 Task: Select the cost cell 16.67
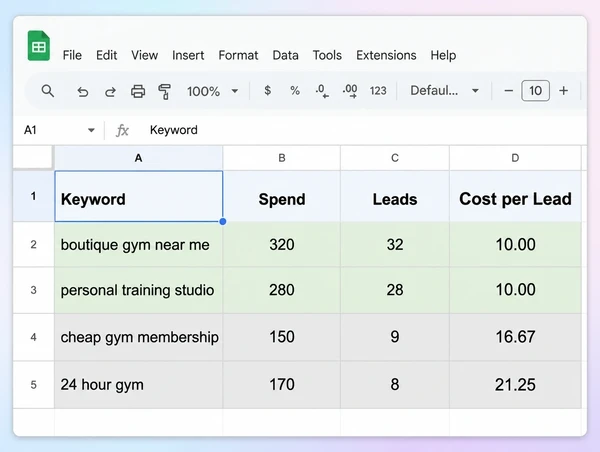[x=515, y=337]
